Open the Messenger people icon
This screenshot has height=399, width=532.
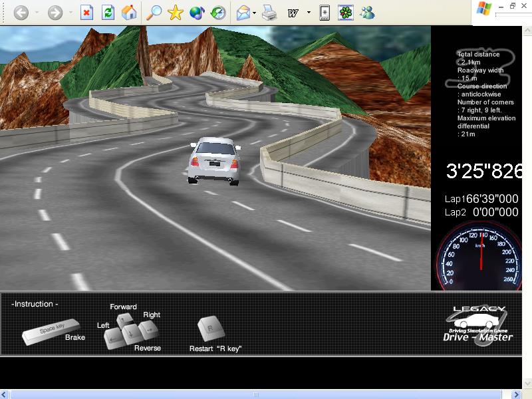(x=366, y=13)
